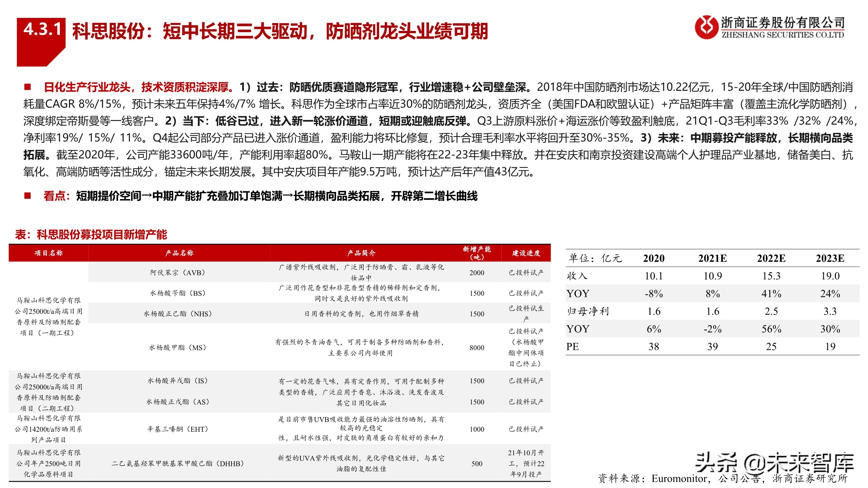This screenshot has width=868, height=488.
Task: Click the 8000 capacity value for MS
Action: (x=477, y=347)
